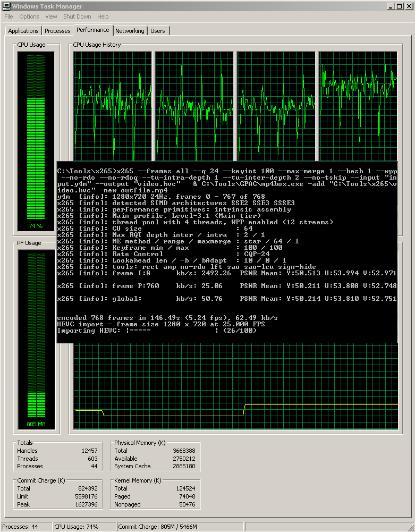Screen dimensions: 415x532
Task: Close the Task Manager window
Action: (408, 6)
